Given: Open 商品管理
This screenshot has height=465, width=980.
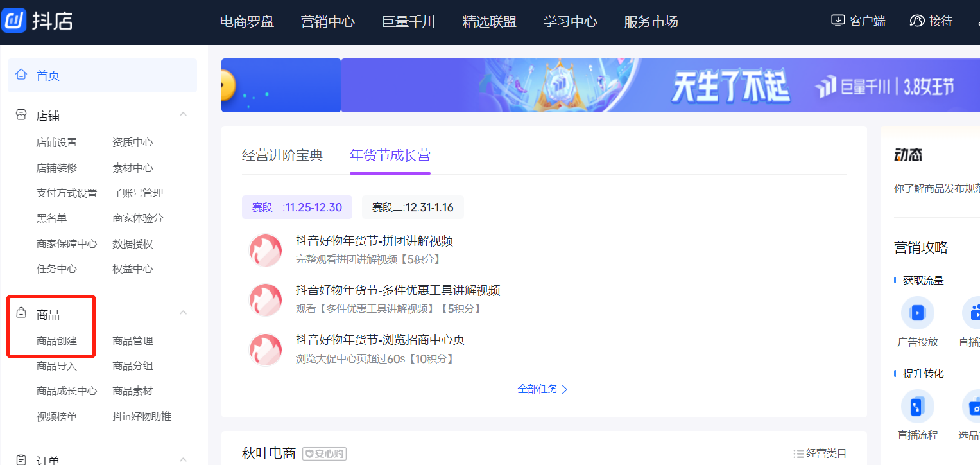Looking at the screenshot, I should (x=133, y=340).
